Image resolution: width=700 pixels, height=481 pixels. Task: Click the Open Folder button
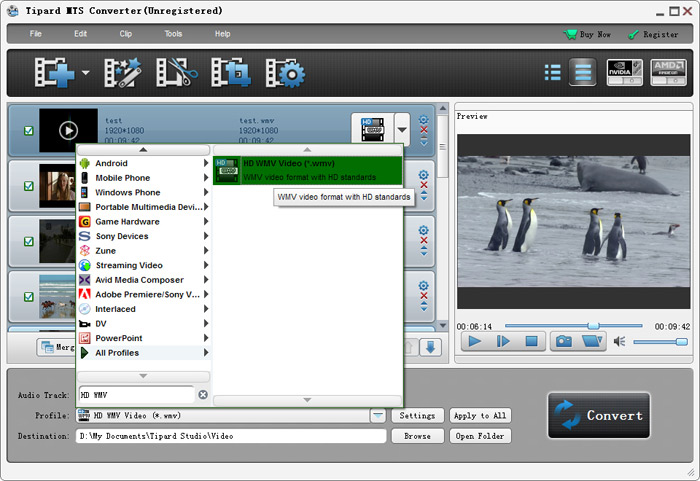click(x=480, y=436)
